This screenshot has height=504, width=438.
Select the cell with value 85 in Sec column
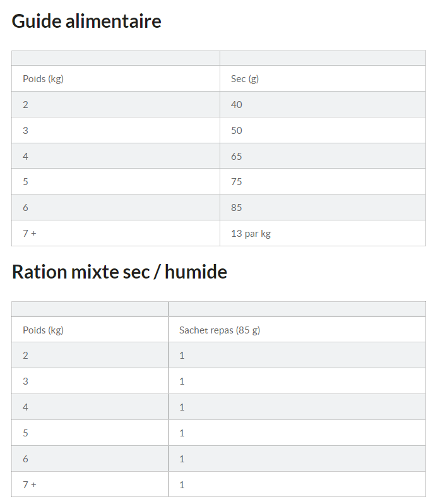click(237, 208)
